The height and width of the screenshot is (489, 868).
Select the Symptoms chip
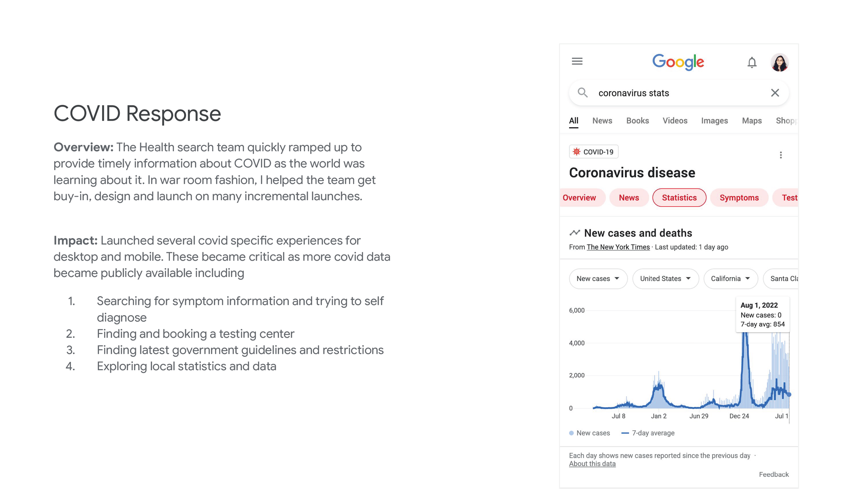click(739, 198)
